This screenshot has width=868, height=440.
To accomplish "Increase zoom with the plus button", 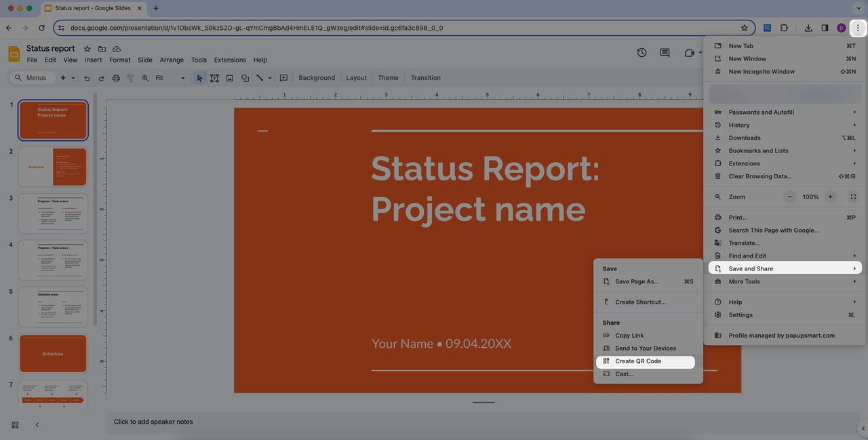I will (830, 197).
